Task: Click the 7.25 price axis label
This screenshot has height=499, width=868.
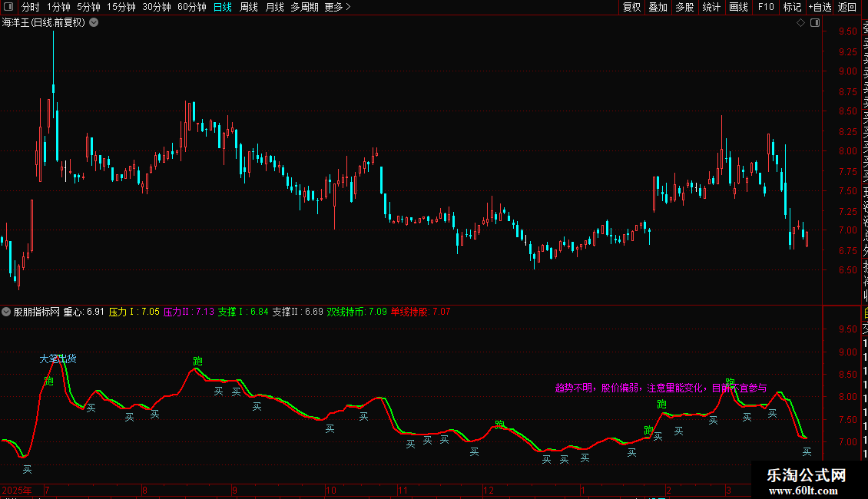Action: pos(847,211)
